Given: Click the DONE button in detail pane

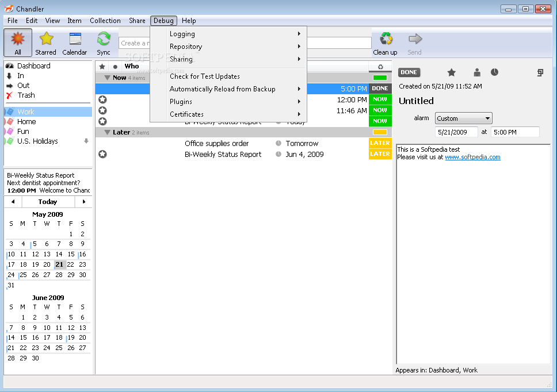Looking at the screenshot, I should 409,72.
